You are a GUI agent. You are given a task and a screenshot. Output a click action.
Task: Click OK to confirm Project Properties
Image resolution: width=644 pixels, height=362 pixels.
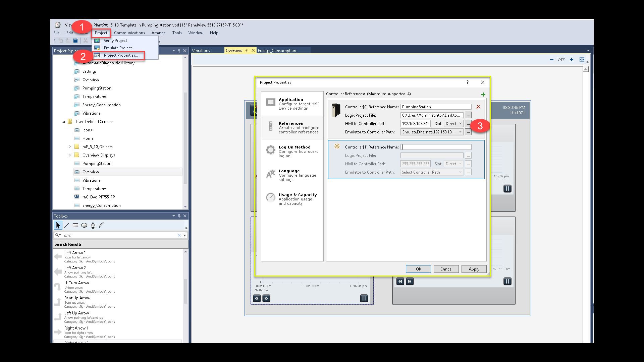[x=418, y=269]
